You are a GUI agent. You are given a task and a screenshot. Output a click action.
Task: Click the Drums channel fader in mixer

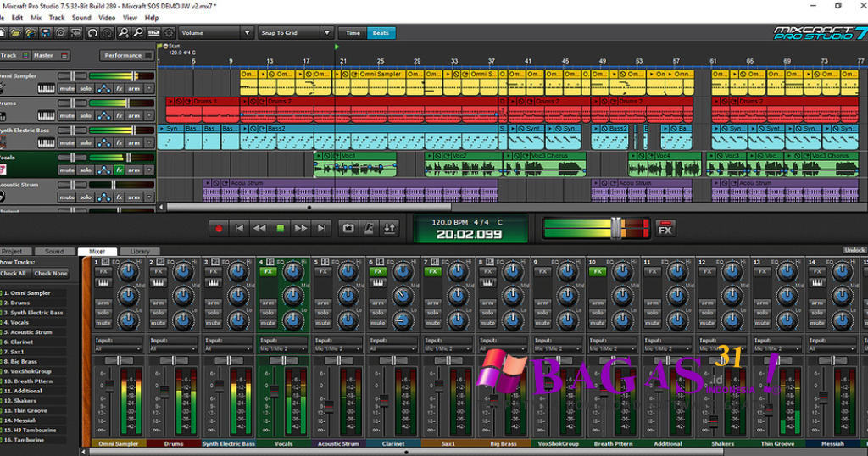(x=164, y=392)
